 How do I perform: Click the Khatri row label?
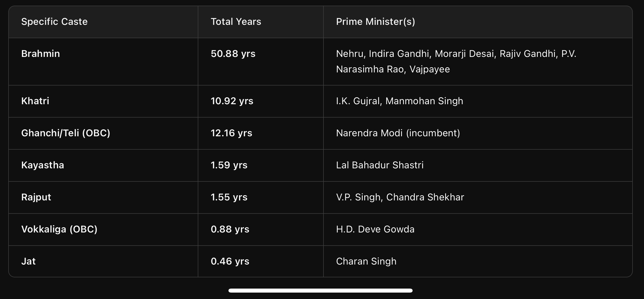click(35, 101)
